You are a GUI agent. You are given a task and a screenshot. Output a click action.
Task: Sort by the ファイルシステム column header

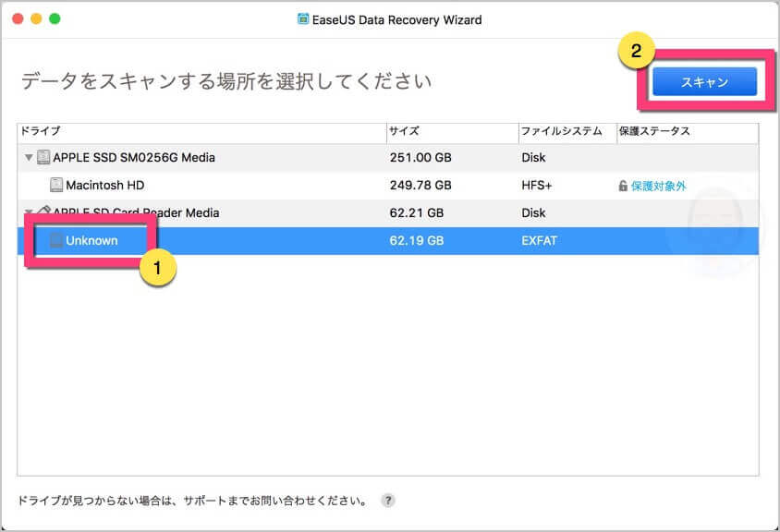567,131
